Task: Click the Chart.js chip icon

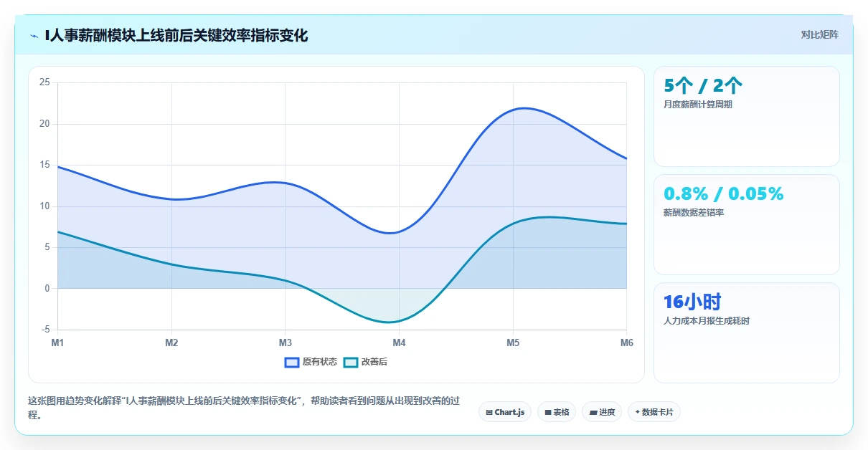Action: (489, 413)
